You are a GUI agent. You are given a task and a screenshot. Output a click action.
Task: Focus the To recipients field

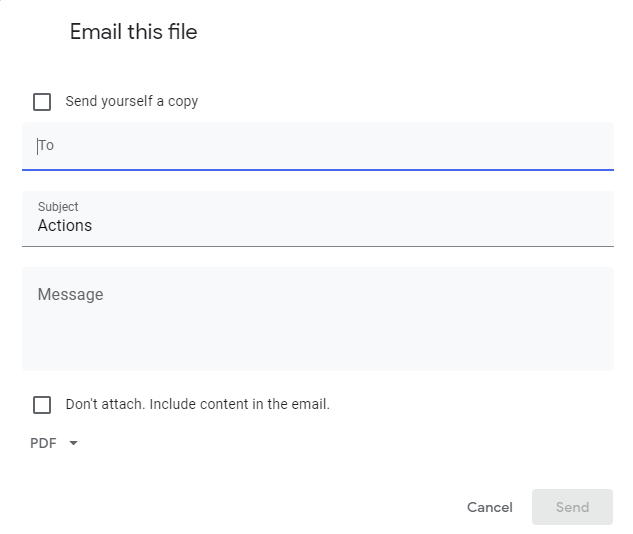click(x=317, y=146)
